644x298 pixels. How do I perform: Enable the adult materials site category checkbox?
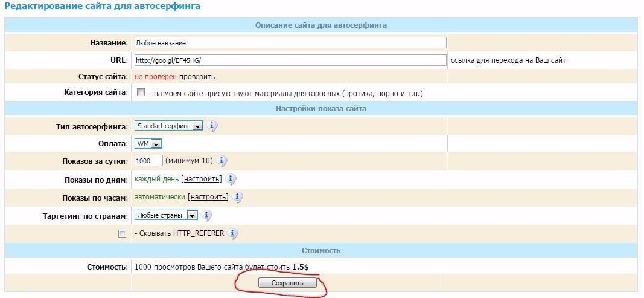(x=141, y=93)
